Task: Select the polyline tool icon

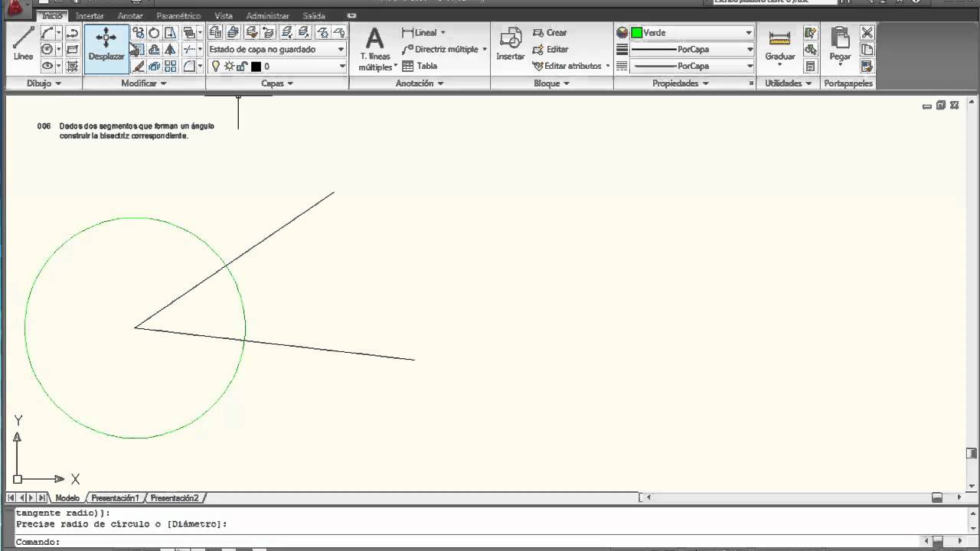Action: click(x=72, y=33)
